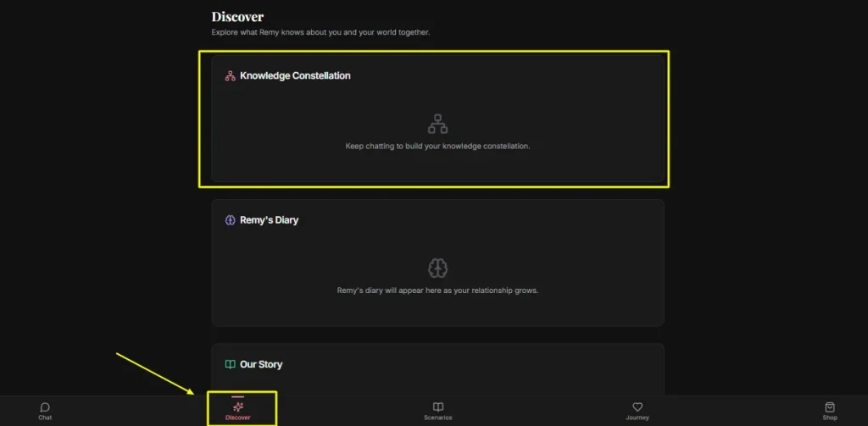Select the Discover tab in bottom navigation
This screenshot has height=426, width=868.
click(x=238, y=412)
